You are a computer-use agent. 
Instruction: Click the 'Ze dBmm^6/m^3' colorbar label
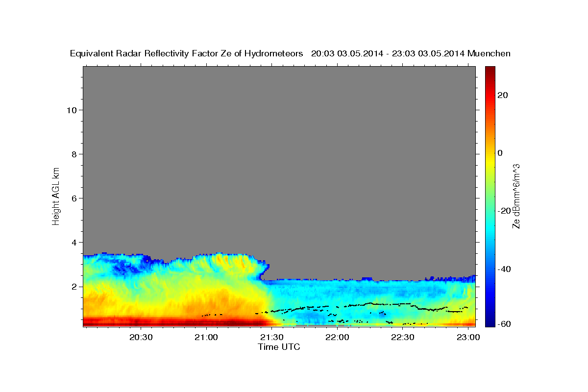pyautogui.click(x=516, y=196)
